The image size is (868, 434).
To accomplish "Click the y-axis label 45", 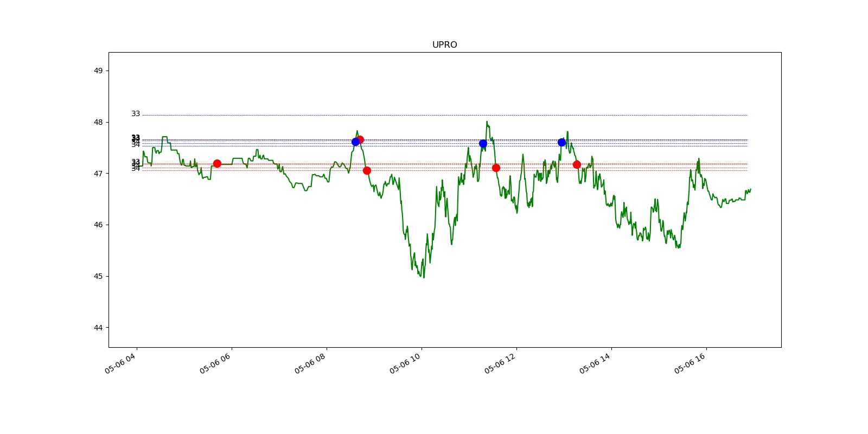I will 98,276.
